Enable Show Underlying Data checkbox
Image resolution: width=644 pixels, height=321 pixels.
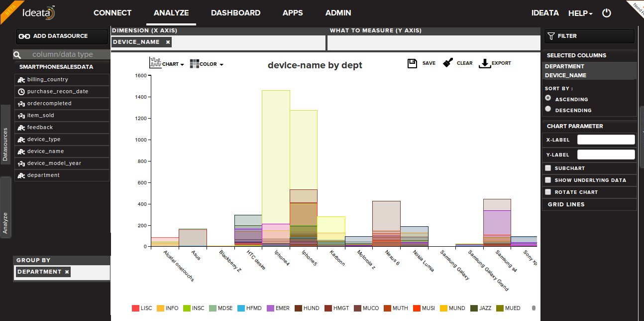point(548,180)
